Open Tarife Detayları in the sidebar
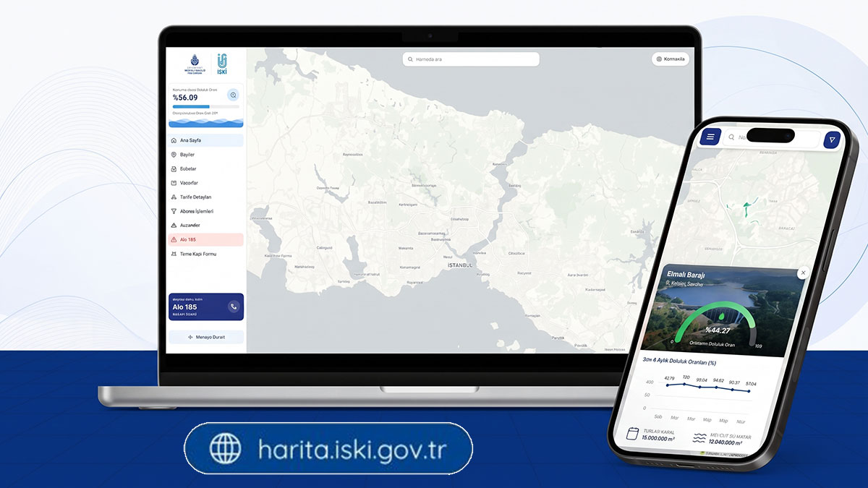This screenshot has height=488, width=868. click(205, 197)
